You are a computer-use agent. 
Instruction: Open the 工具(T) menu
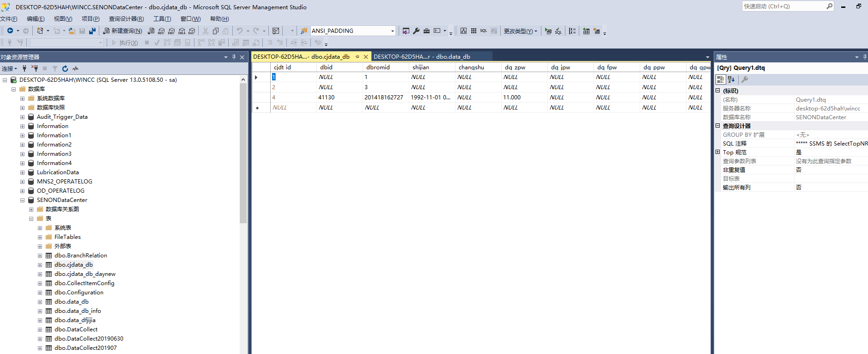click(x=162, y=19)
